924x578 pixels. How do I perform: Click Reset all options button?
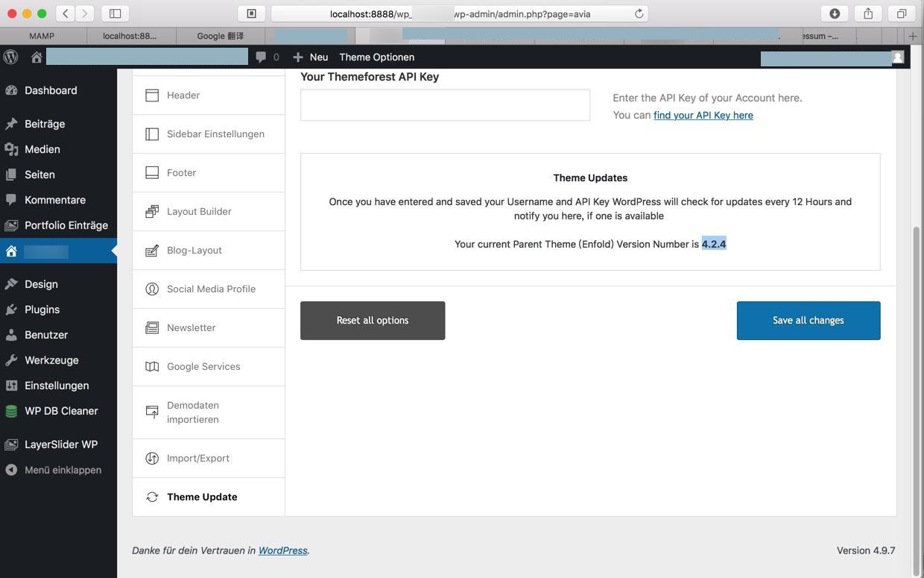coord(373,321)
